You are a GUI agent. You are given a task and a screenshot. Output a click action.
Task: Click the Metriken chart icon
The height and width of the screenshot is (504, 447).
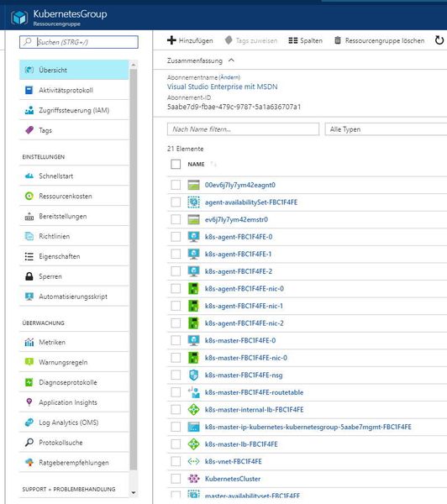[29, 343]
